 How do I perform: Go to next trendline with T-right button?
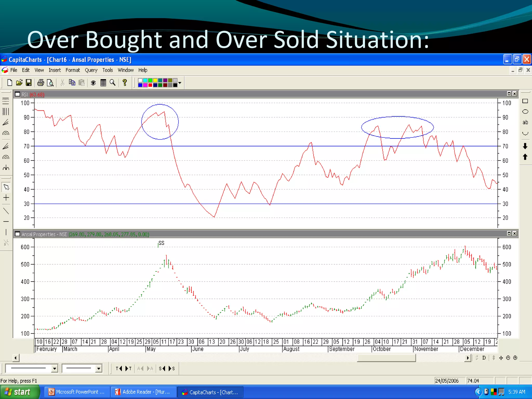(128, 368)
